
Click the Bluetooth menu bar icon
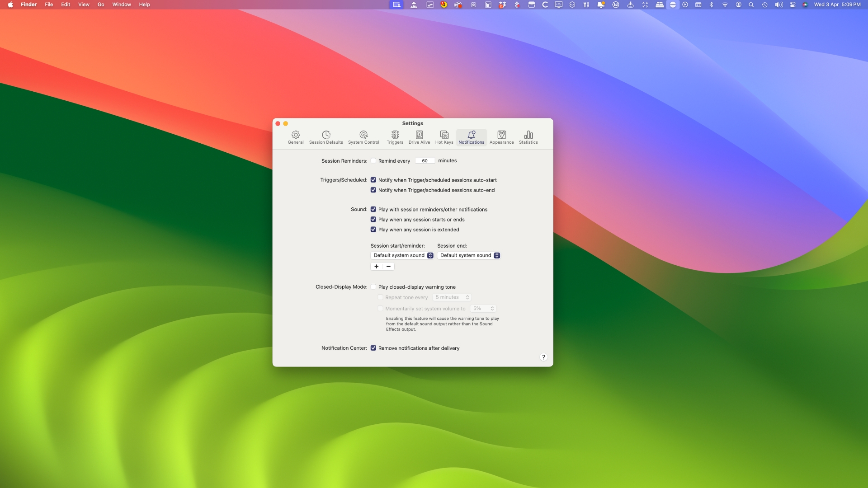click(711, 5)
